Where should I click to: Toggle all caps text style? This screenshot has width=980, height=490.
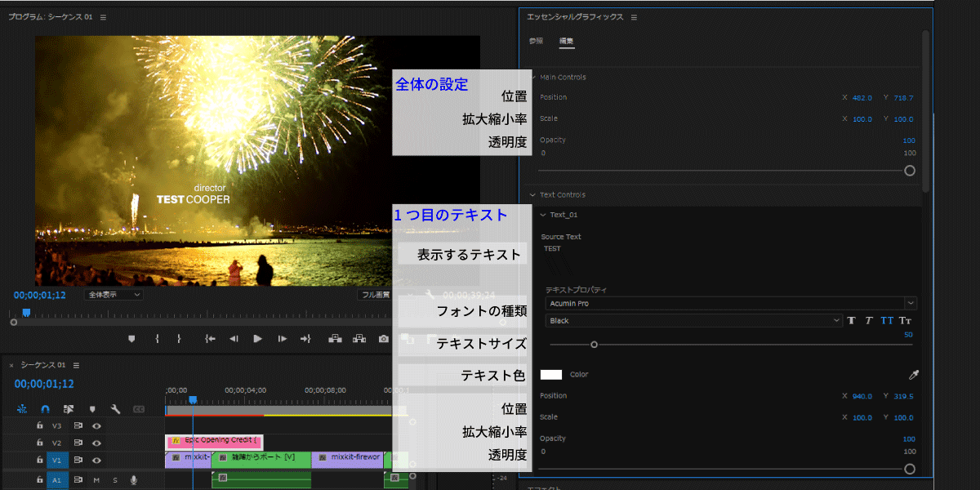pos(887,321)
